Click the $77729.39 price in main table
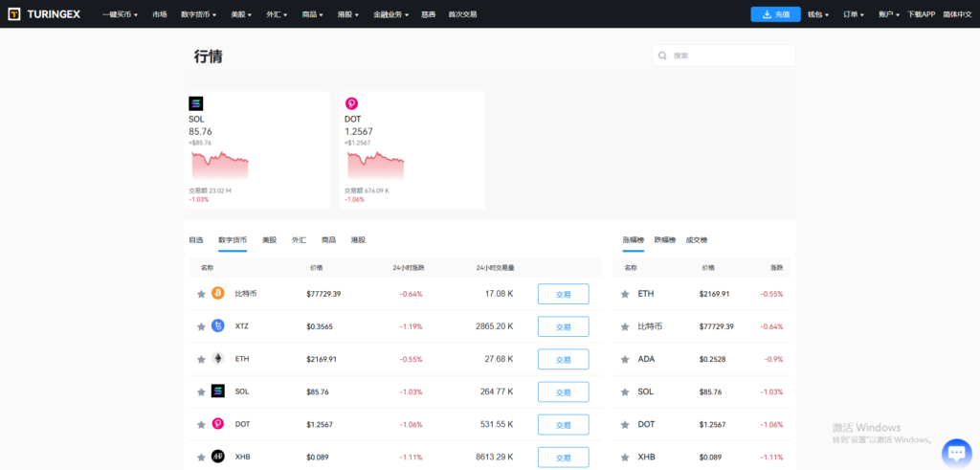This screenshot has width=980, height=470. 323,294
